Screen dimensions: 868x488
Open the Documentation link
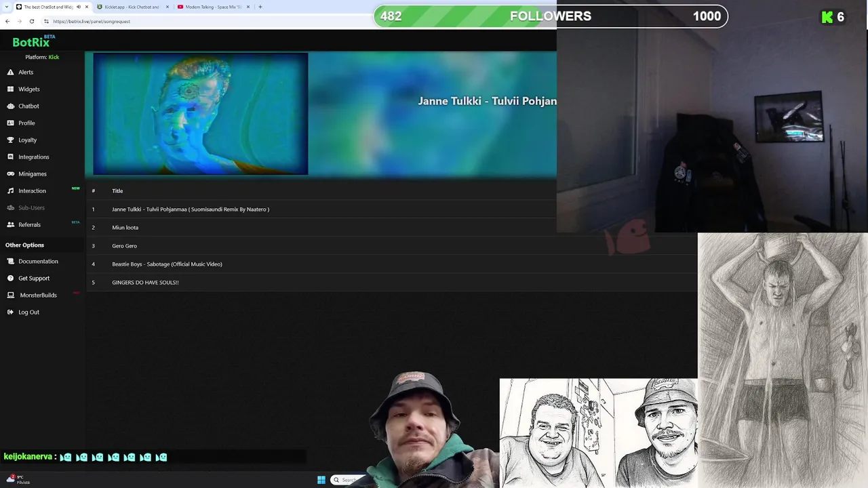click(38, 261)
